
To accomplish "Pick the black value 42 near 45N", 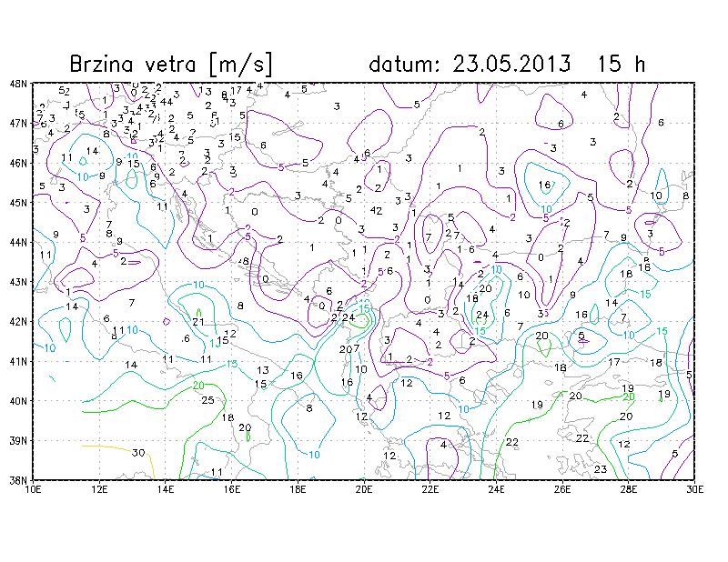I will pos(376,211).
